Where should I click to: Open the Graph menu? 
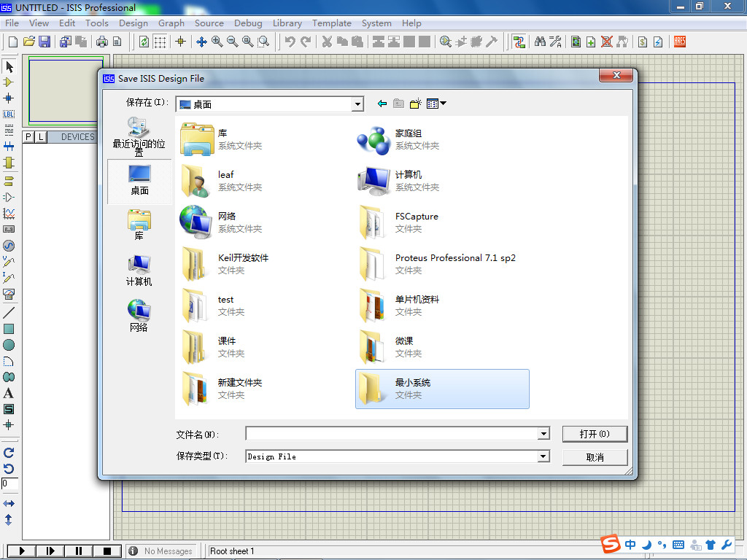click(x=171, y=23)
